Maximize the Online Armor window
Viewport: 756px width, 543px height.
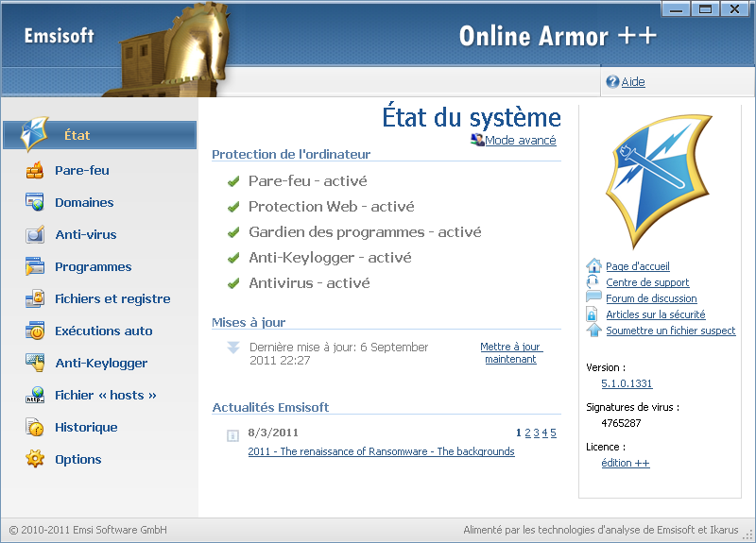pos(705,8)
